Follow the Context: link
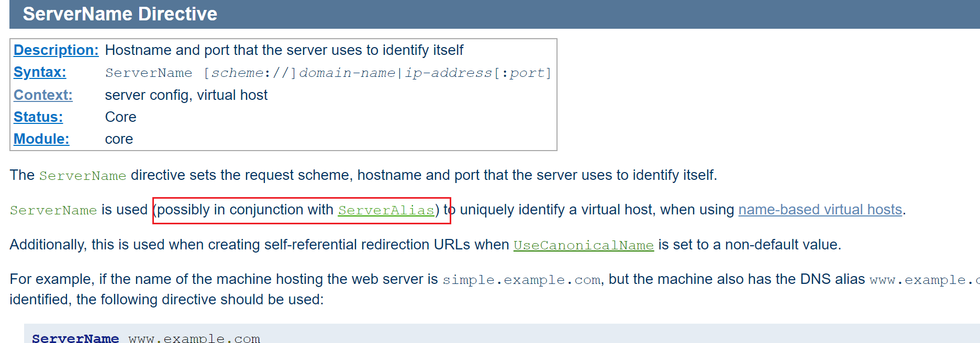 pos(43,95)
